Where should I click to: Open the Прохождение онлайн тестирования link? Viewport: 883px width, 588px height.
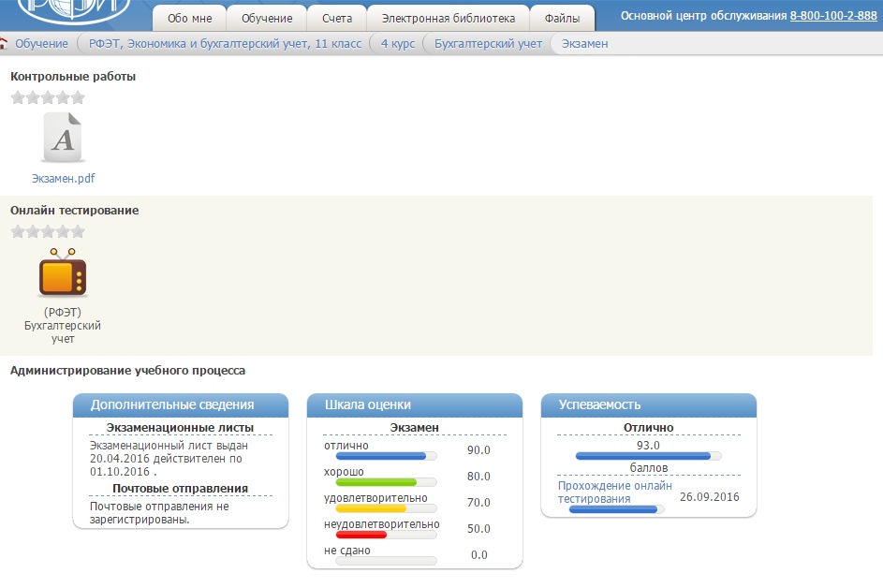pyautogui.click(x=614, y=492)
